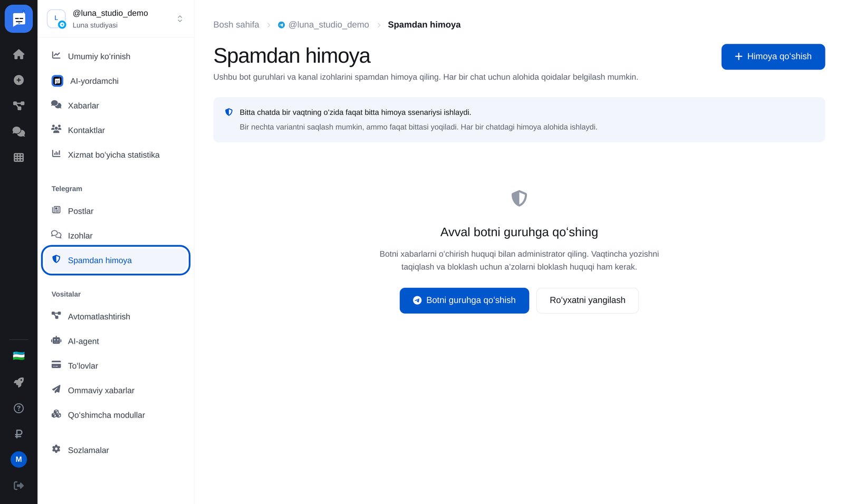
Task: Click the logout icon
Action: 18,486
